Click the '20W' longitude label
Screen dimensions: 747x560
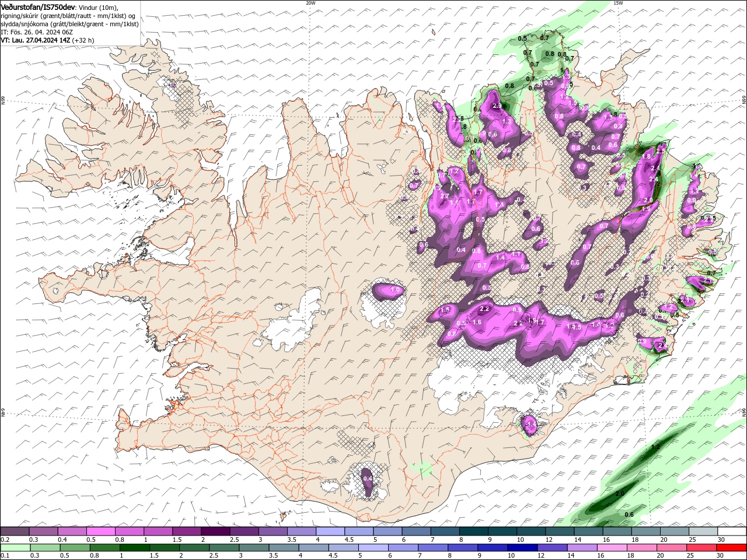(310, 3)
